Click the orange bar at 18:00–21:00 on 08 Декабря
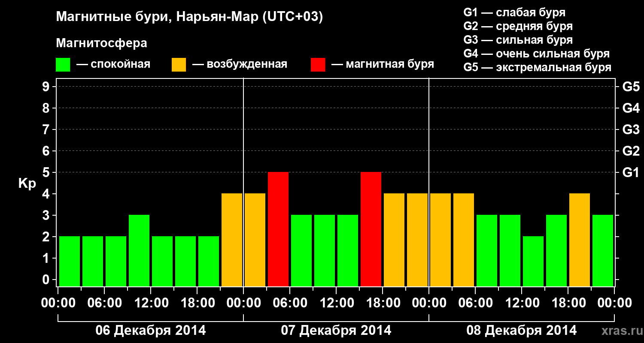The image size is (644, 343). click(x=580, y=240)
